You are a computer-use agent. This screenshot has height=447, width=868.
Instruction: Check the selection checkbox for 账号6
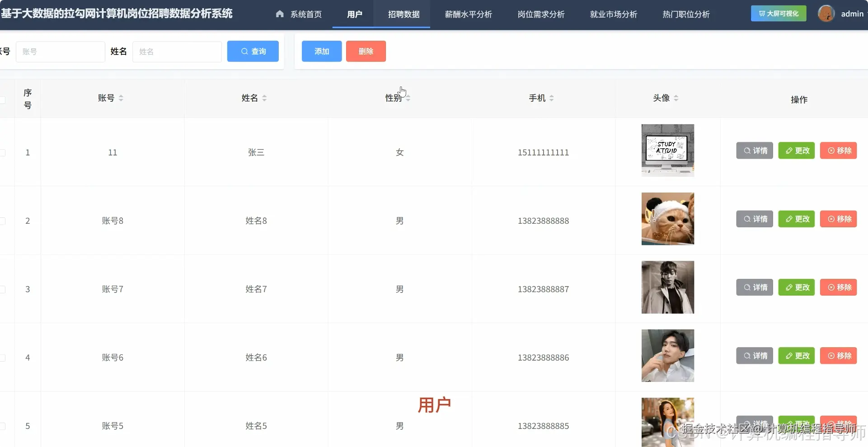pyautogui.click(x=2, y=358)
